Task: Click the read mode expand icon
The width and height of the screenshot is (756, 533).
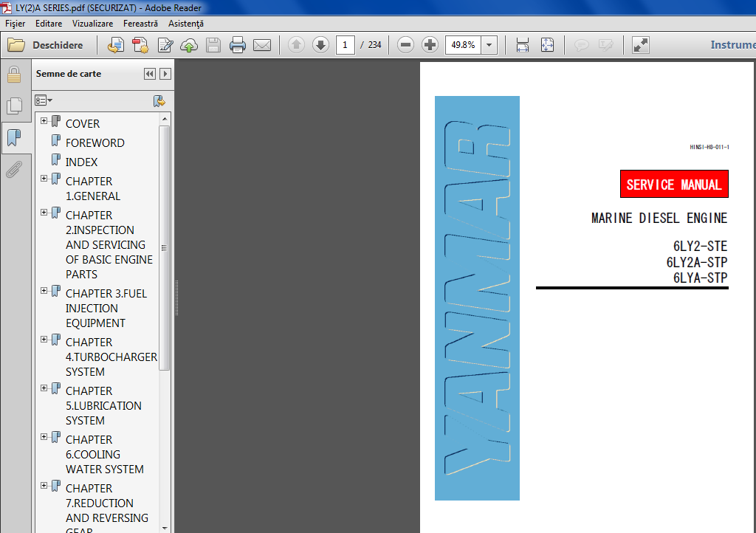Action: click(640, 45)
